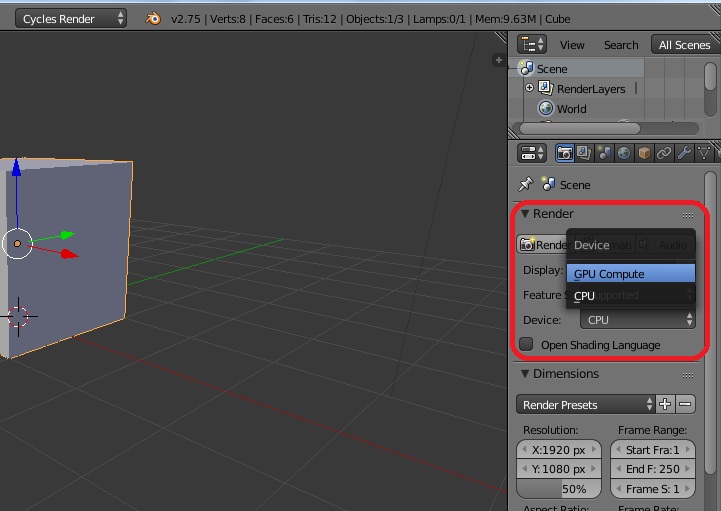Switch to Render Layers properties icon
The height and width of the screenshot is (511, 721).
585,154
